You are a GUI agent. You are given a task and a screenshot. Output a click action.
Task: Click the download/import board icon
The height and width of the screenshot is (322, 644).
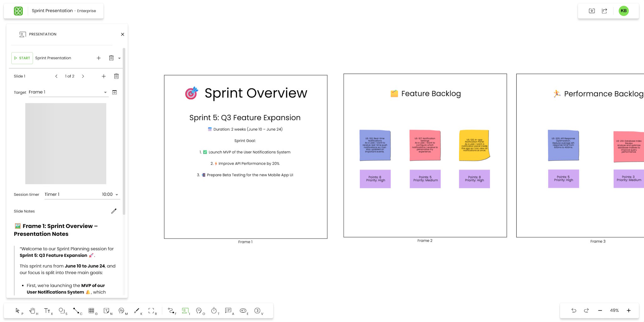pos(592,11)
